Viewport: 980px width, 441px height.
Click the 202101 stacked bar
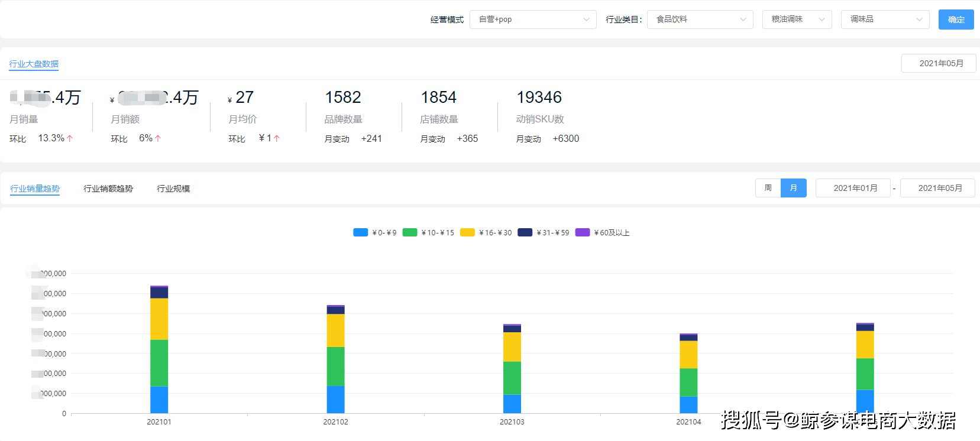159,349
